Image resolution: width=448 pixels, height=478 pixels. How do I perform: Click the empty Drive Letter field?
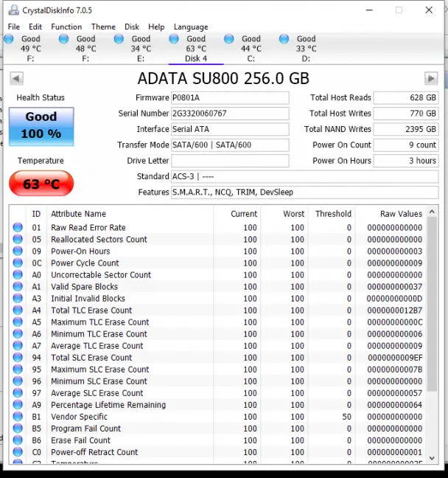tap(230, 161)
